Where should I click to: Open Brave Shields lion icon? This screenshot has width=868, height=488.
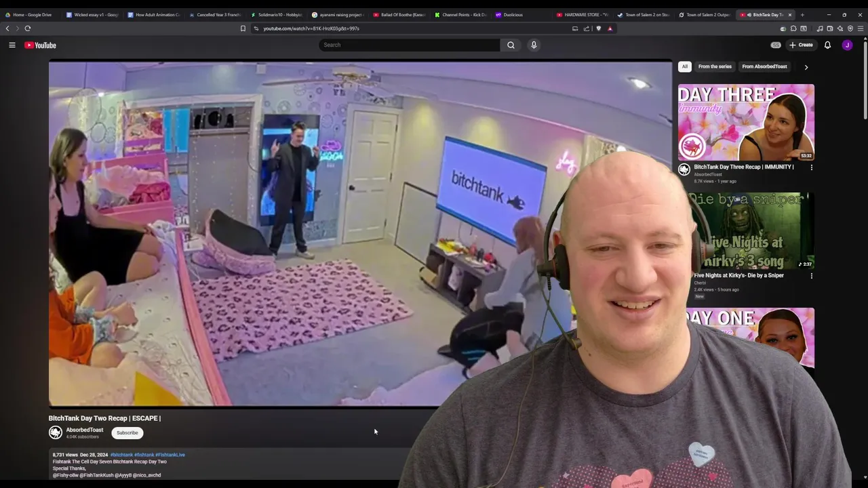(x=598, y=28)
